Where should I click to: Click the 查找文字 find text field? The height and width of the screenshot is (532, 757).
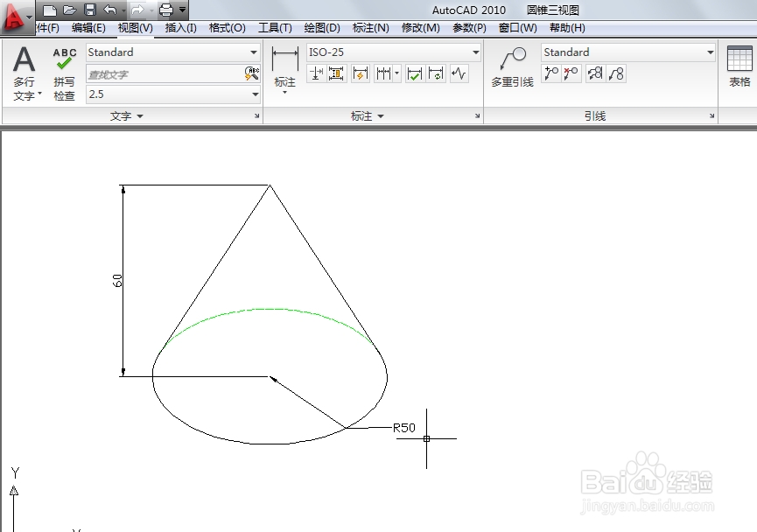165,74
